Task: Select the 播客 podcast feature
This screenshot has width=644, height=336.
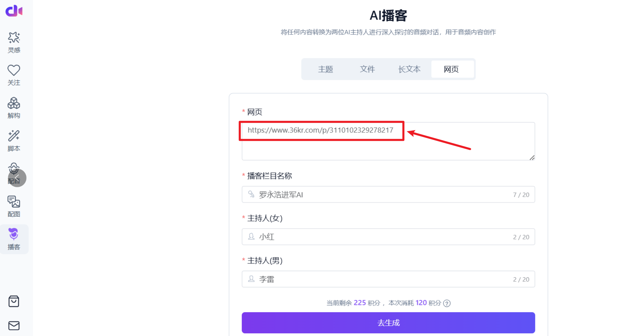Action: click(14, 239)
